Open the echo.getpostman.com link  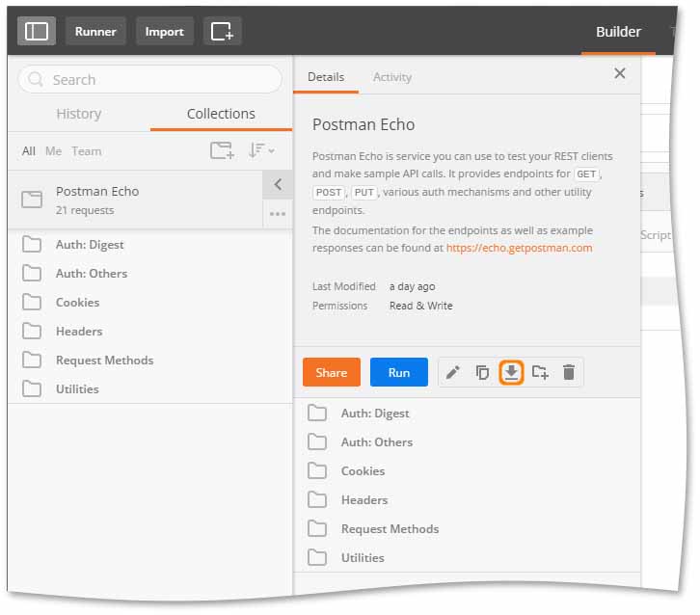(519, 248)
